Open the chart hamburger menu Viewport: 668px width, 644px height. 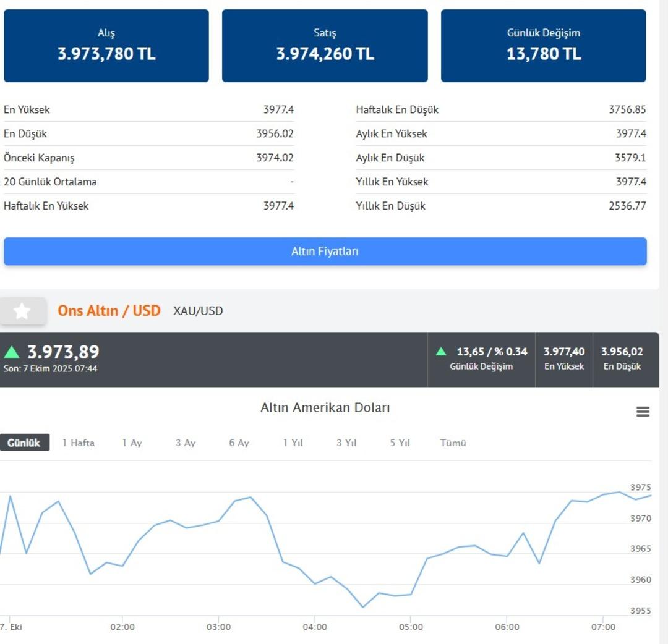point(643,412)
